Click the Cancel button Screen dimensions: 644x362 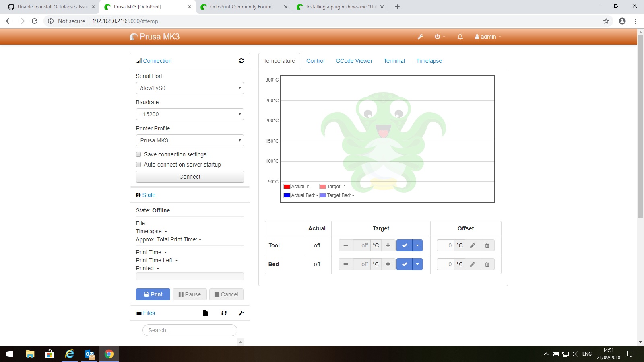(226, 294)
